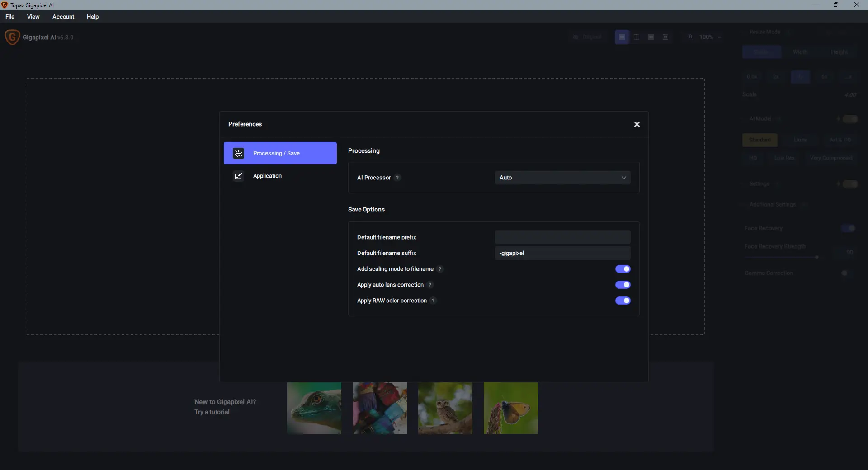Open the 100% zoom level dropdown

[710, 37]
